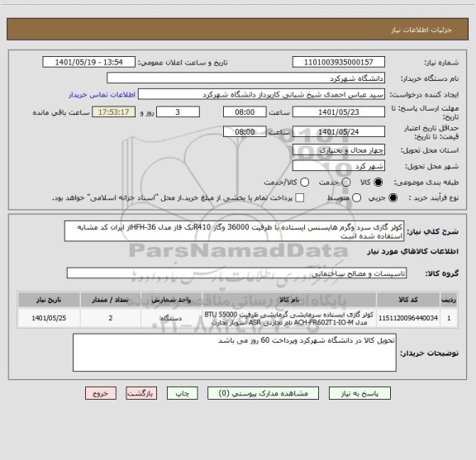Click the quantity cell showing 2
Viewport: 476px width, 460px height.
[x=111, y=318]
